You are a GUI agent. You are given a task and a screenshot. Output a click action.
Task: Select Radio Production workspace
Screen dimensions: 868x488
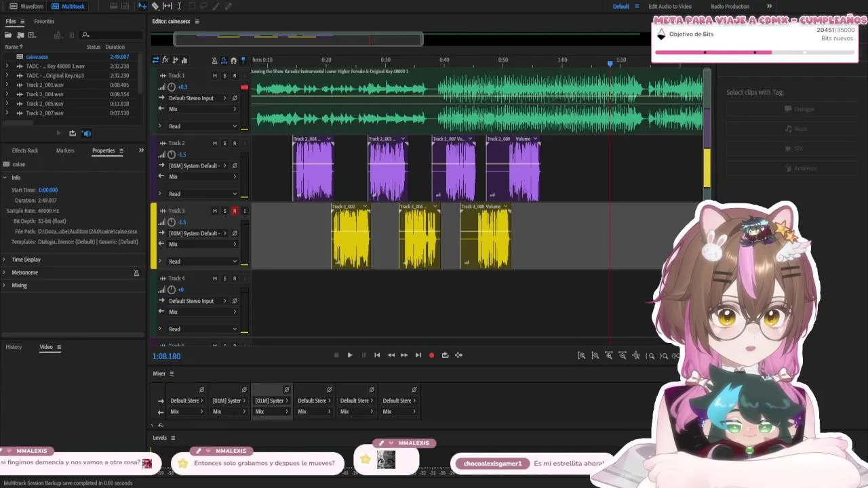coord(730,6)
